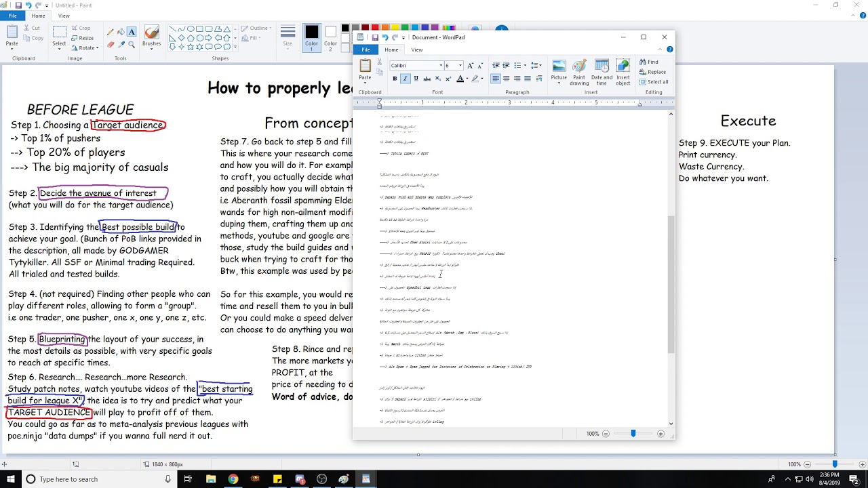
Task: Select the Fill with color bucket in Paint
Action: coord(121,32)
